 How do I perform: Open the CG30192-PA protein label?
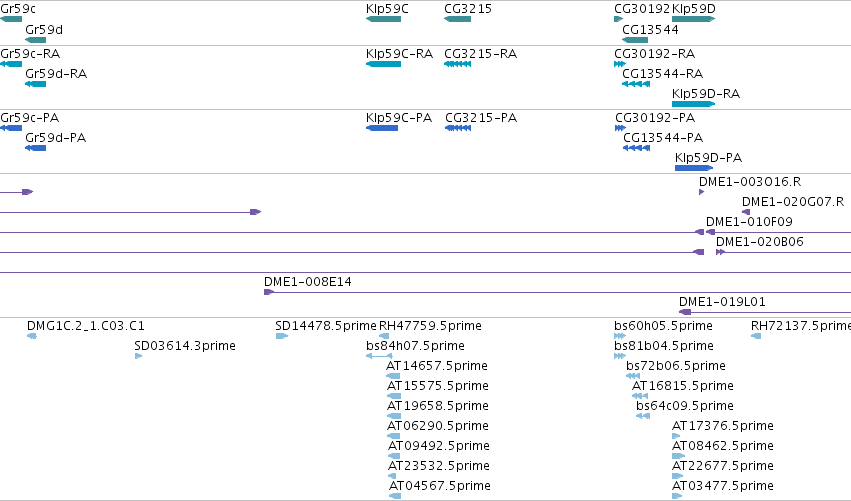click(655, 118)
